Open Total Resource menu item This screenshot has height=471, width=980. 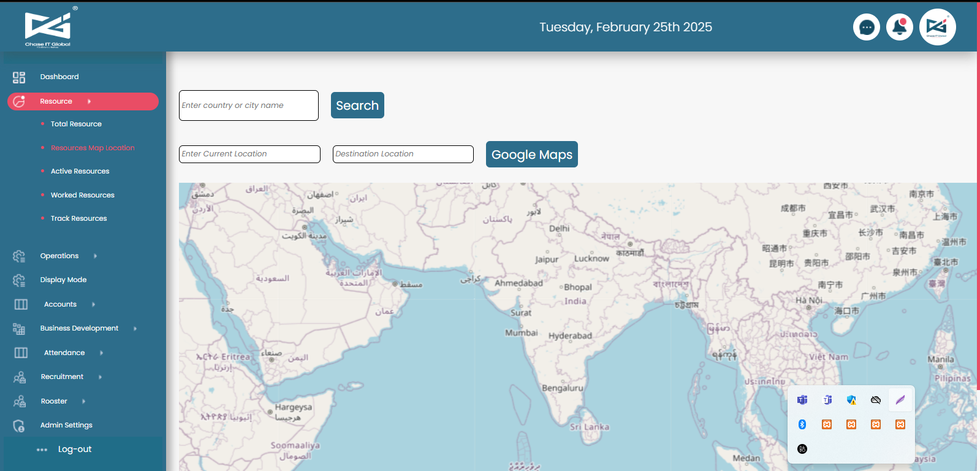pyautogui.click(x=76, y=124)
